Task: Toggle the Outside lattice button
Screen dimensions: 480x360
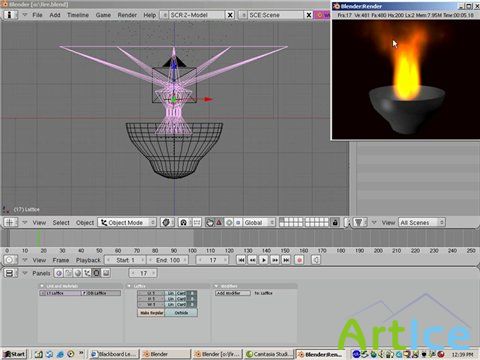Action: point(181,313)
